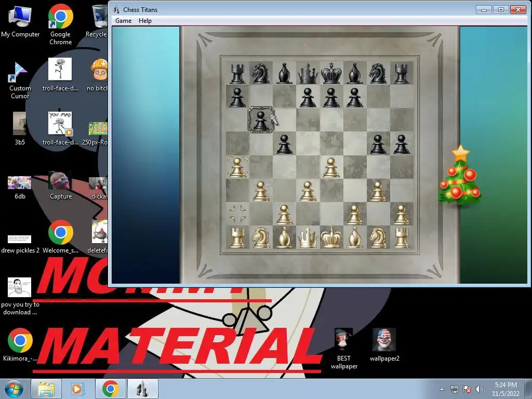
Task: Open the Action Center flag icon
Action: [467, 389]
